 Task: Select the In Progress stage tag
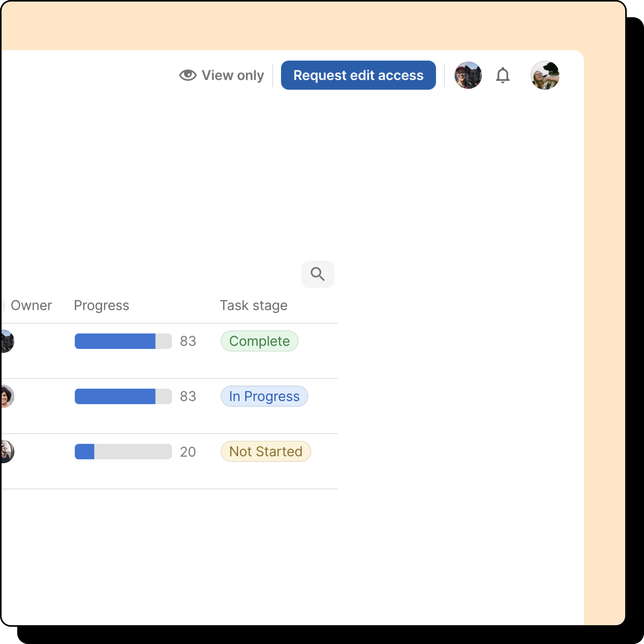pyautogui.click(x=264, y=396)
